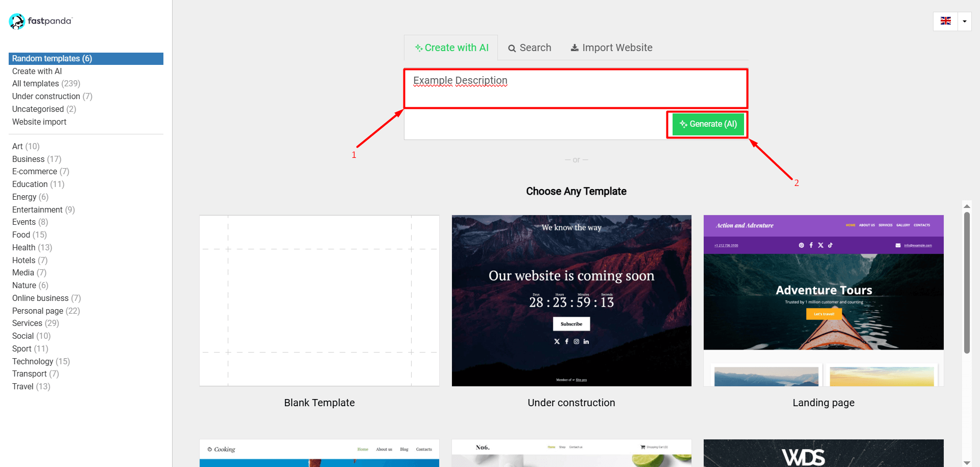Image resolution: width=980 pixels, height=467 pixels.
Task: Click the scroll up arrow of template list
Action: 966,206
